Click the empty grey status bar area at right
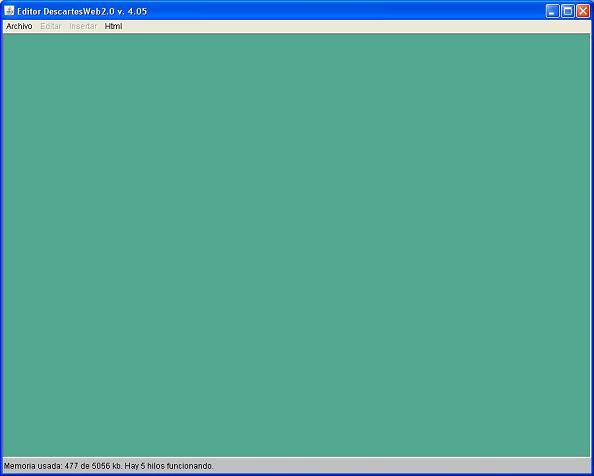594x476 pixels. (x=402, y=466)
